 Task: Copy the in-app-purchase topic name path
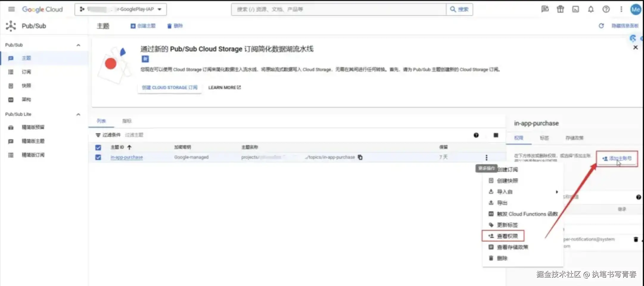point(360,157)
